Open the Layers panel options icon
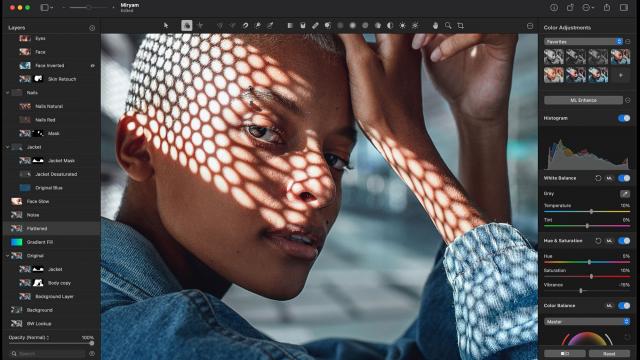 (x=92, y=28)
